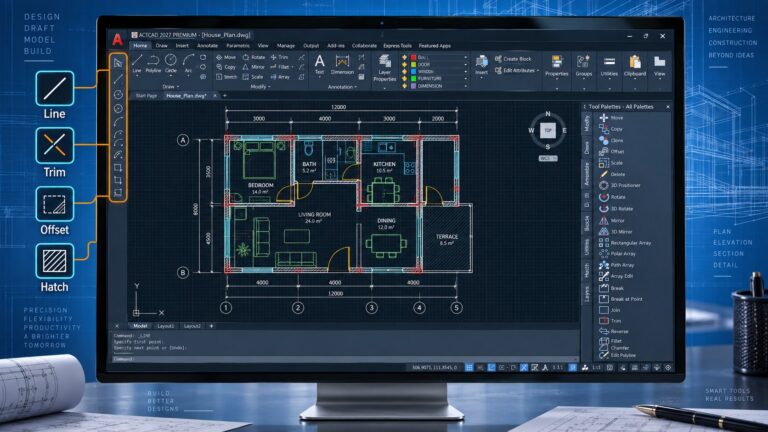Click the blue WINDOW layer color swatch
The image size is (768, 432).
click(x=413, y=72)
